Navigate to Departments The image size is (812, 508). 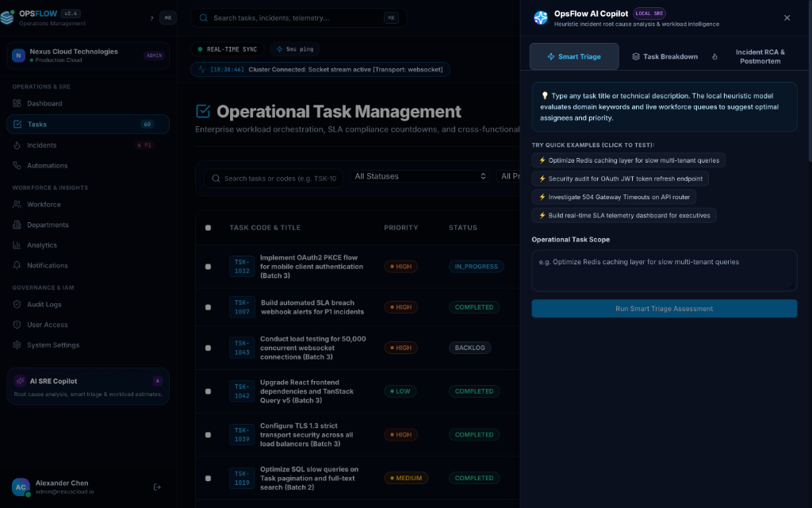click(x=88, y=225)
